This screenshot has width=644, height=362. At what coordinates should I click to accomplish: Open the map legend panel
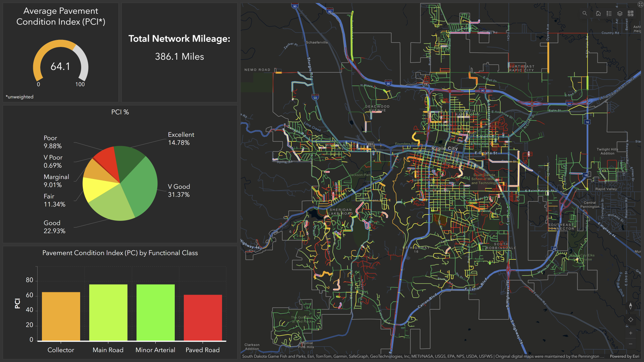(x=609, y=13)
